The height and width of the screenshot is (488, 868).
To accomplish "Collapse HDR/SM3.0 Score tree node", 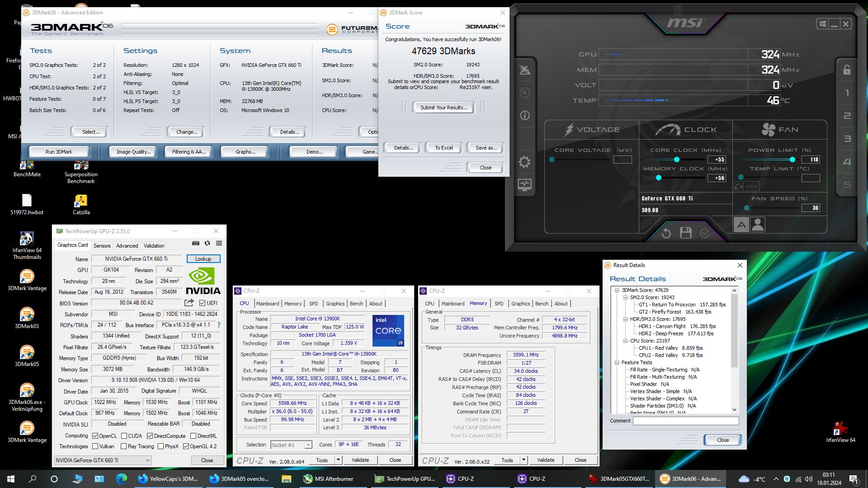I will coord(626,319).
